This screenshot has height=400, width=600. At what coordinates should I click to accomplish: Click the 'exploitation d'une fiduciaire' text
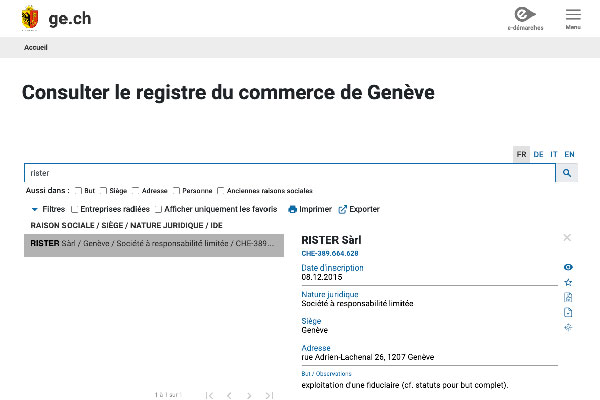coord(405,385)
